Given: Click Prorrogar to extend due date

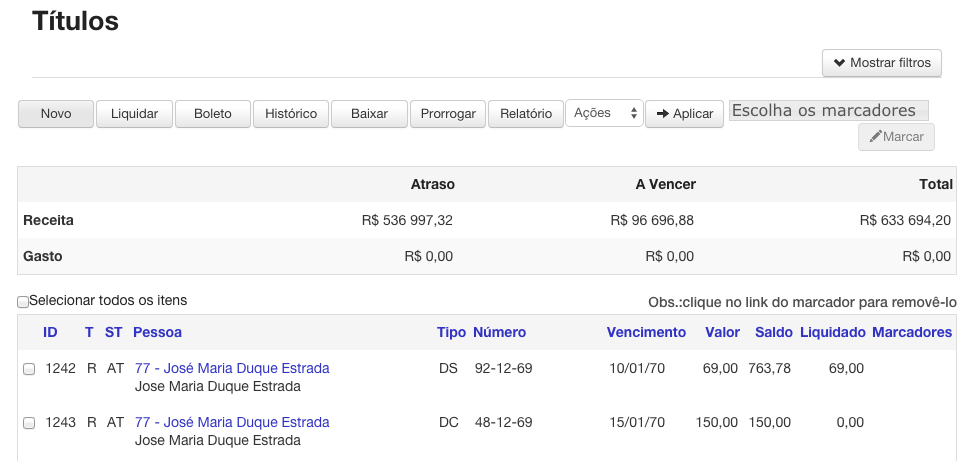Looking at the screenshot, I should [x=448, y=114].
